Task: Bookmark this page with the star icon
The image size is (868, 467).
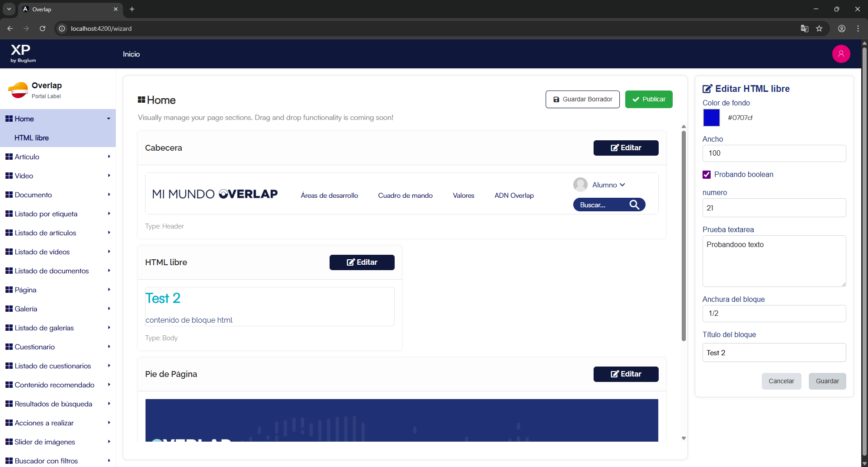Action: pos(819,29)
